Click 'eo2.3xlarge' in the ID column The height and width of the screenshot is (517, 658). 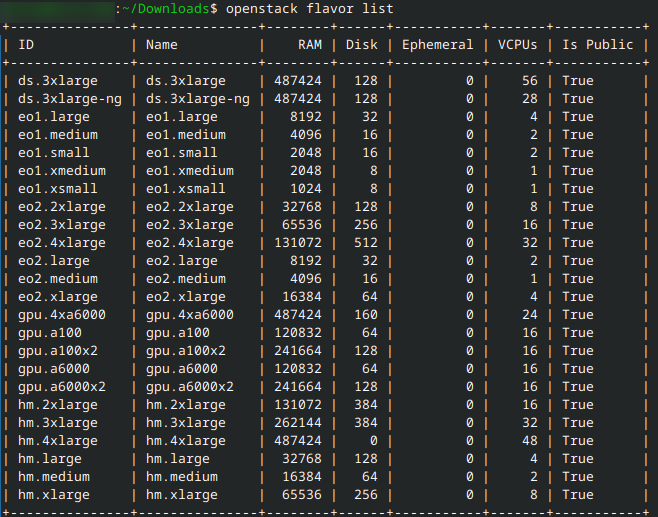click(x=62, y=225)
